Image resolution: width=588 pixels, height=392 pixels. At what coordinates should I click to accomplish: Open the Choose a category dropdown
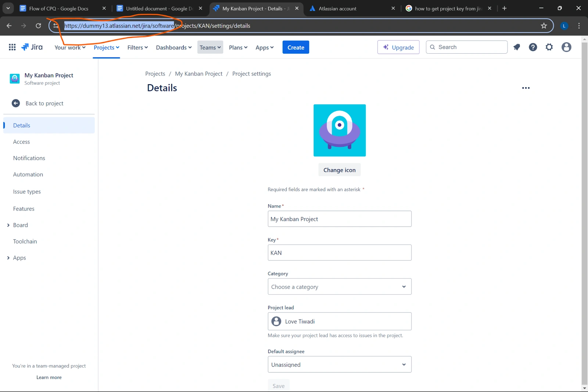339,286
